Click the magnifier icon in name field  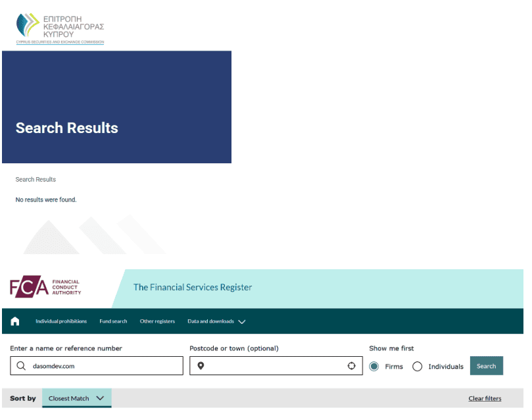[x=22, y=366]
